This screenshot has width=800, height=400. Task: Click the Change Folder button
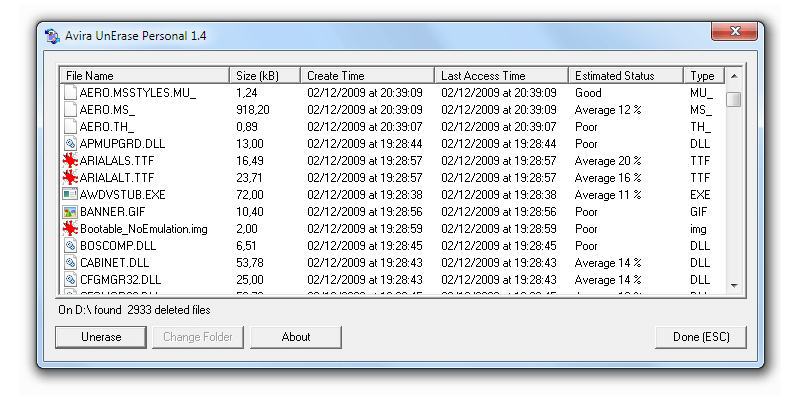pos(198,337)
